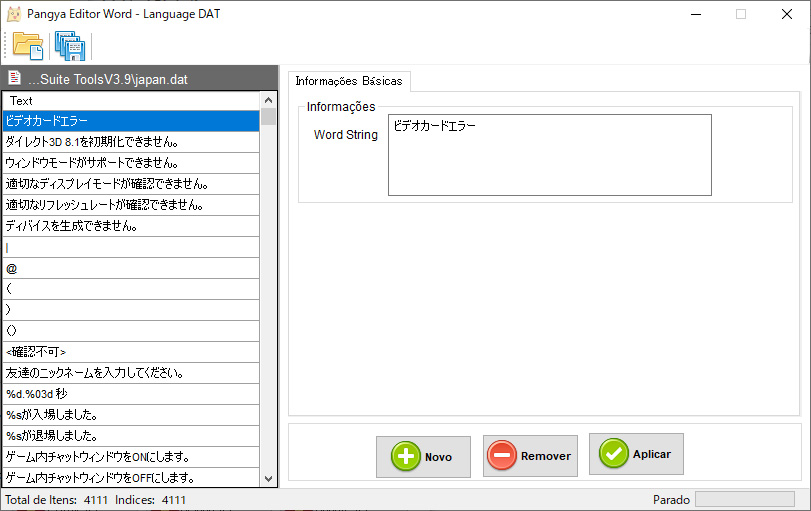This screenshot has height=511, width=811.
Task: Select the row 適切なディスプレイモードが確認できません。
Action: [131, 184]
